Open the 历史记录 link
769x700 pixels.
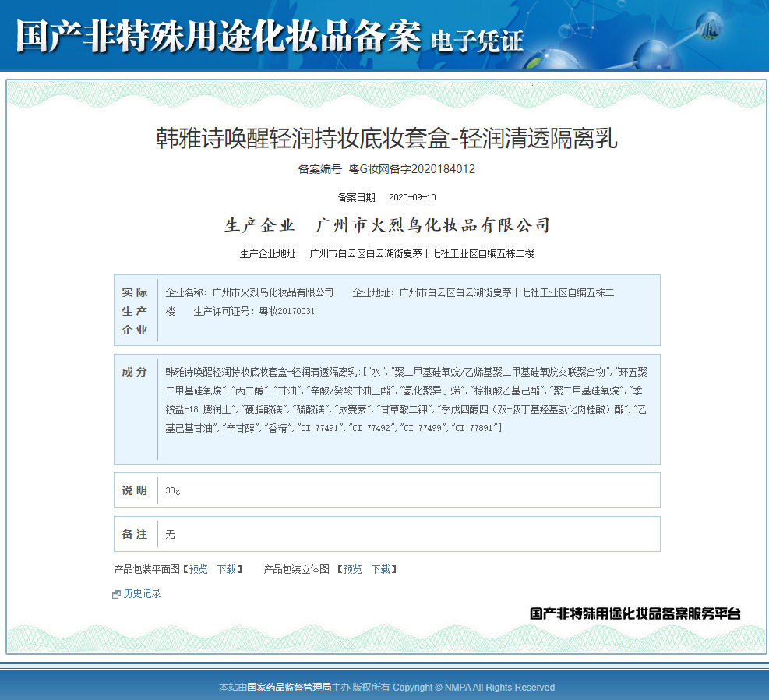pyautogui.click(x=143, y=593)
